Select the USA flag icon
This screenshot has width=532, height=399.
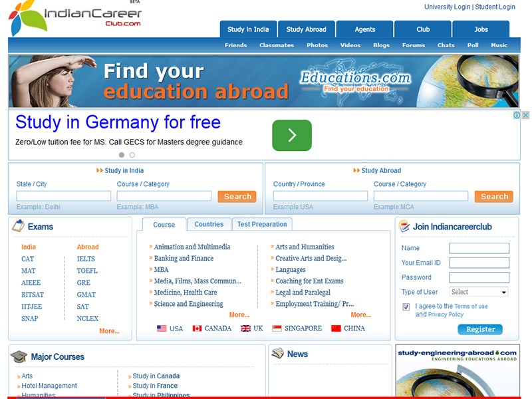pos(162,329)
